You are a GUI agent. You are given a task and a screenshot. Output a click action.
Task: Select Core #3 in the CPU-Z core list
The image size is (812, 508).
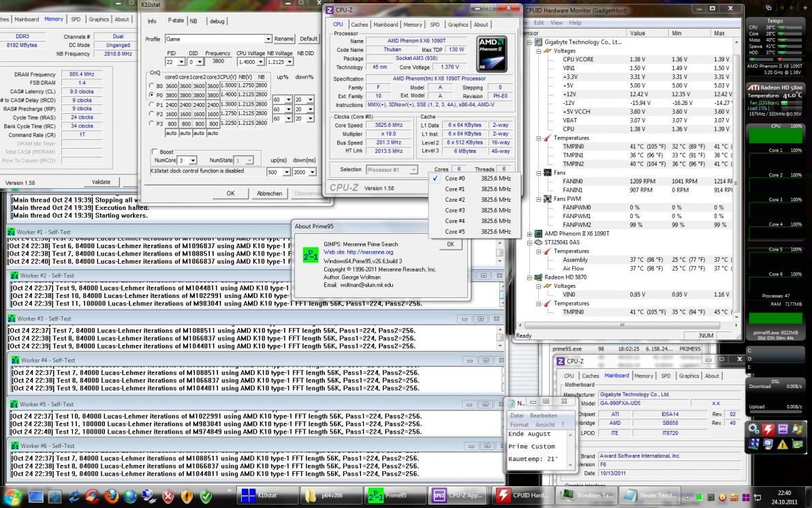click(474, 211)
